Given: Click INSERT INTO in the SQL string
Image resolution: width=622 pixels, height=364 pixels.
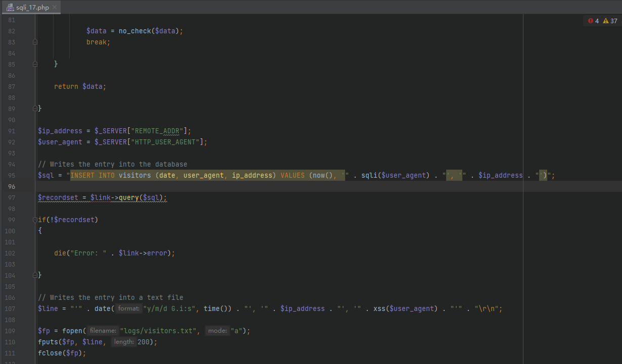Looking at the screenshot, I should click(x=92, y=176).
